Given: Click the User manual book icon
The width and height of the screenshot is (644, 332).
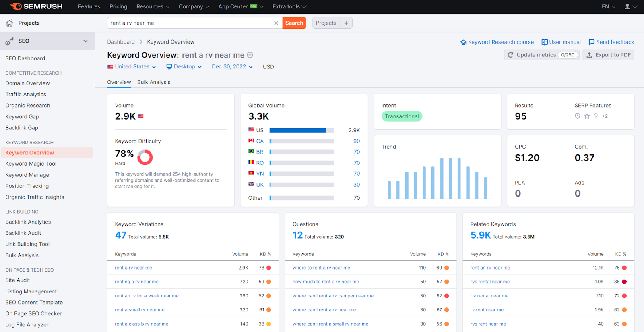Looking at the screenshot, I should (x=545, y=42).
